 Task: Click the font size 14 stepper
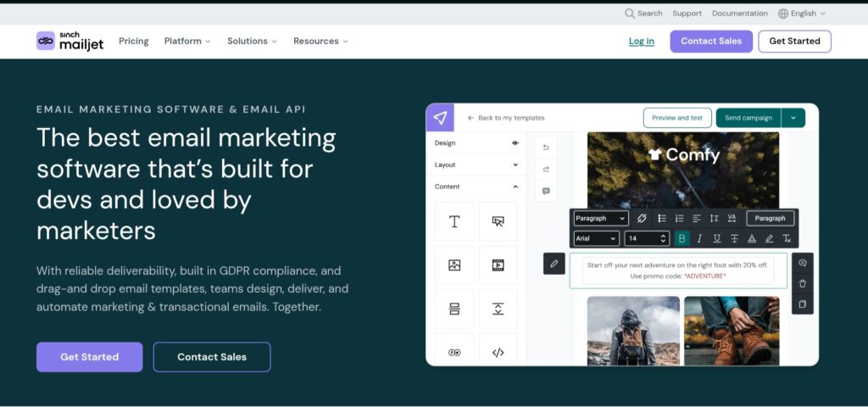[647, 239]
